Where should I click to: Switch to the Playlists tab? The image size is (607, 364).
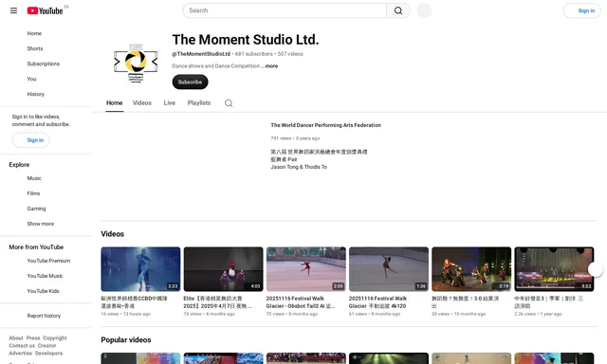tap(199, 103)
